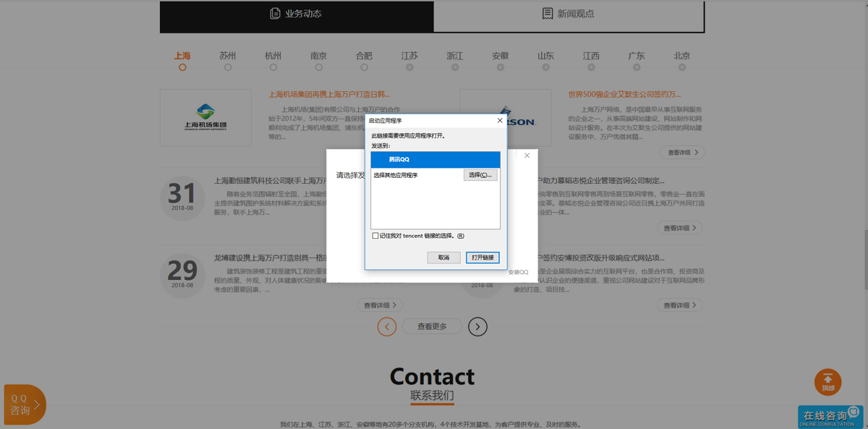Click the Emerson logo thumbnail
The height and width of the screenshot is (429, 868).
(x=506, y=118)
